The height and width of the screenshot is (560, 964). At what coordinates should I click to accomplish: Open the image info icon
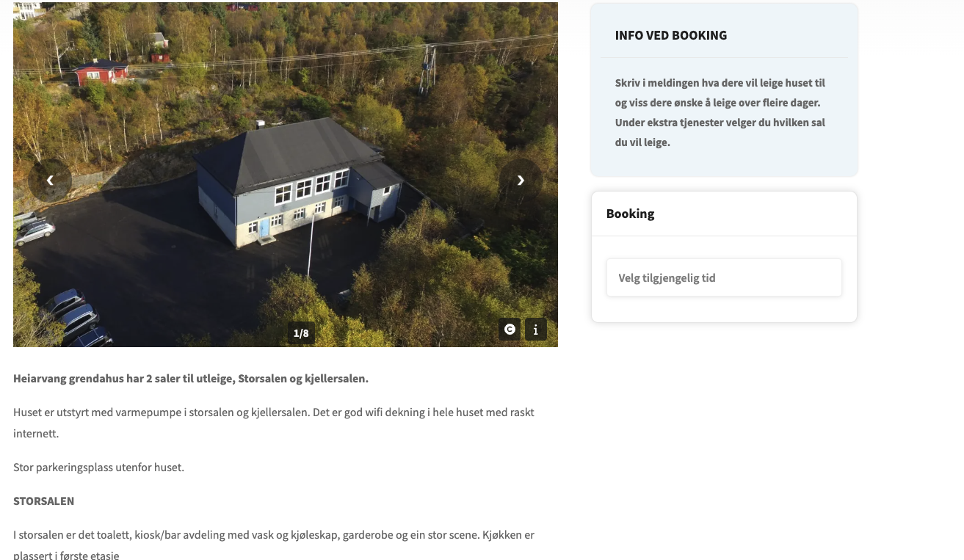tap(536, 330)
